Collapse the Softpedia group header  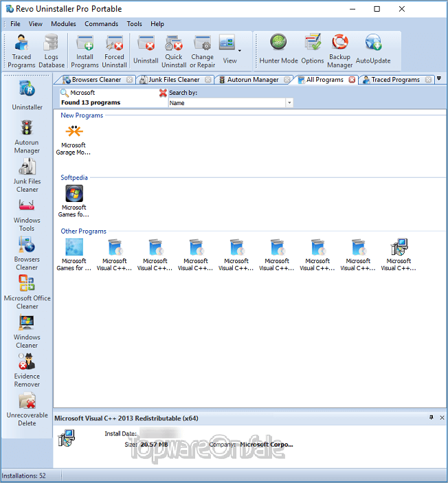74,177
